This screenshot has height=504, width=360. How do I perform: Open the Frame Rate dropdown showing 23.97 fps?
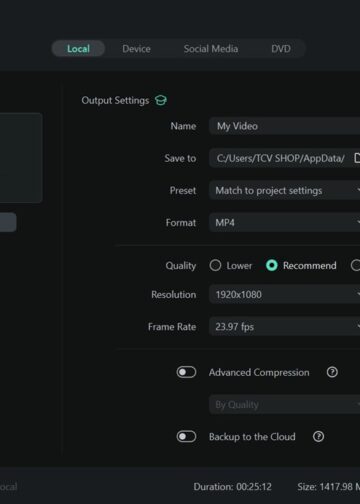tap(285, 326)
